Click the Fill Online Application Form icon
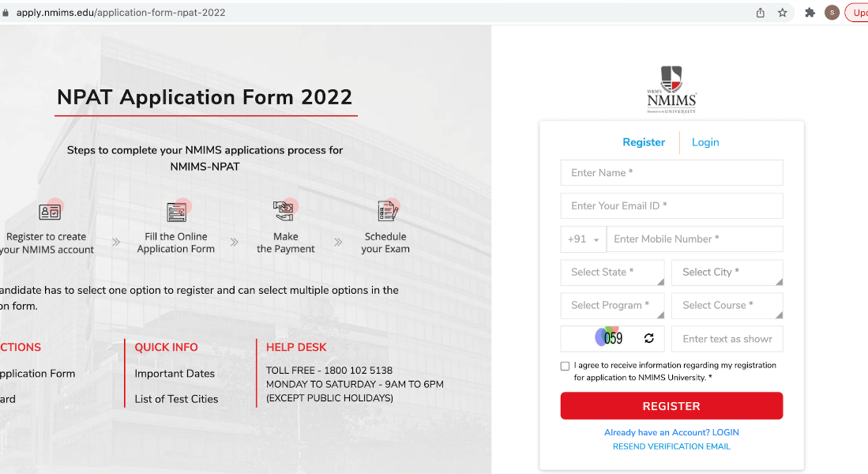This screenshot has height=474, width=868. point(177,211)
